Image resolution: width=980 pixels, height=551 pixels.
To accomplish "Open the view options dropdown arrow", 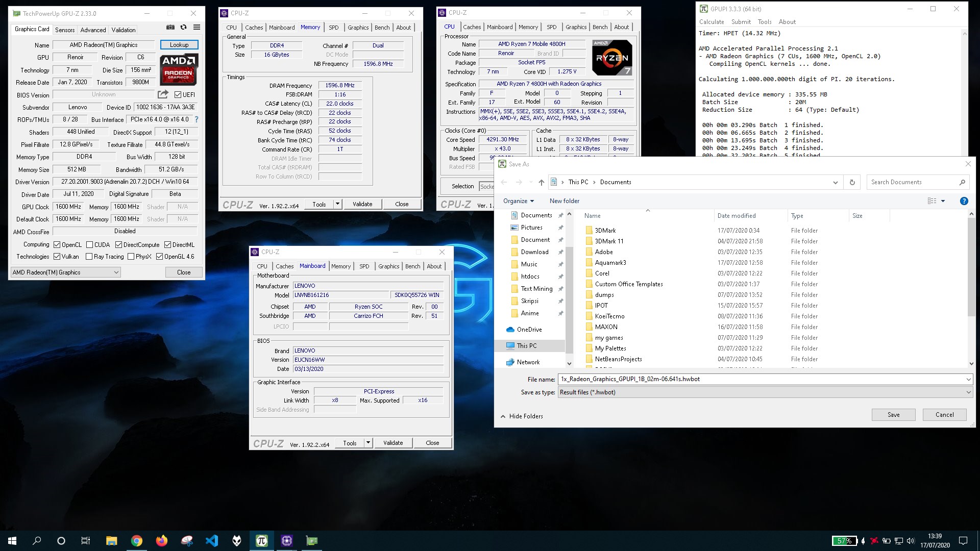I will (x=943, y=201).
